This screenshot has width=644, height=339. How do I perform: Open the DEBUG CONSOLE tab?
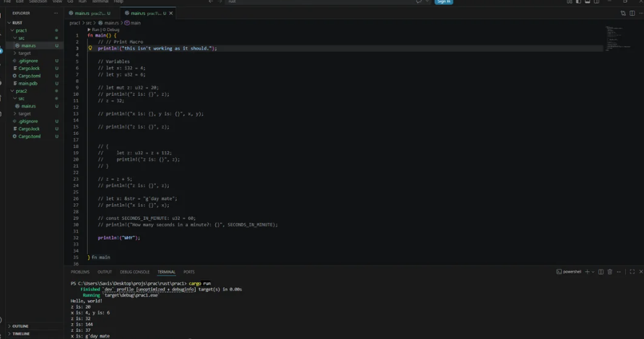(x=135, y=272)
